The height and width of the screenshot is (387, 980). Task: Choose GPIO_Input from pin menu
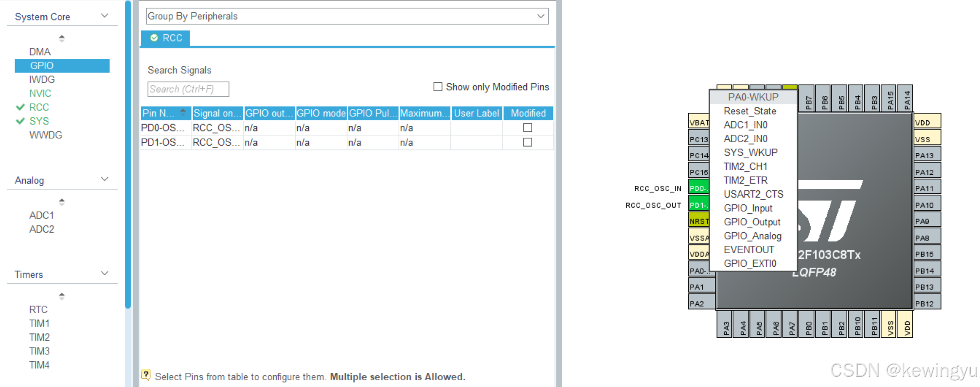[748, 208]
